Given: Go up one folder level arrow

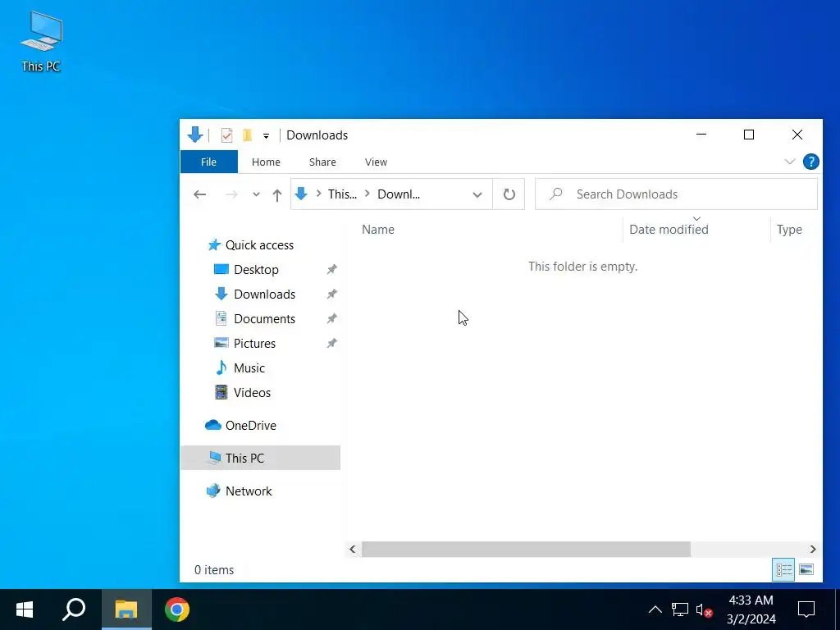Looking at the screenshot, I should [x=277, y=195].
